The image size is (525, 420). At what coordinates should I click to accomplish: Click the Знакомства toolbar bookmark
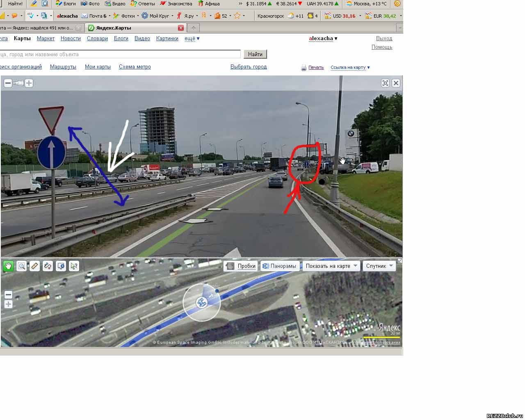[176, 4]
